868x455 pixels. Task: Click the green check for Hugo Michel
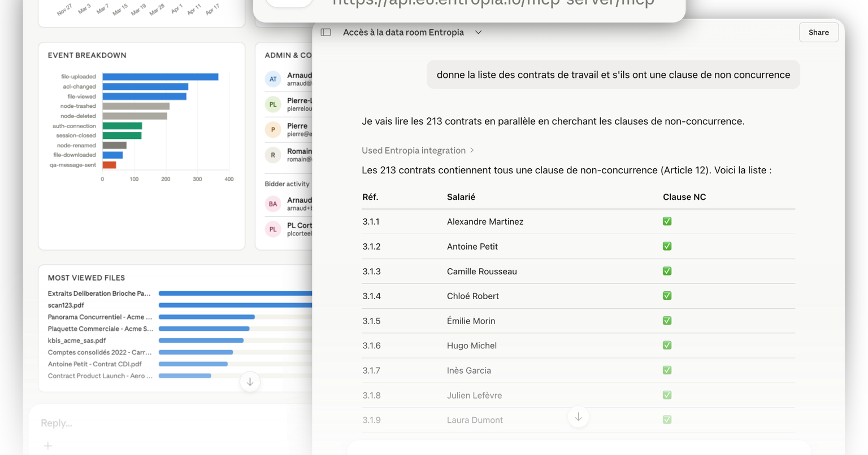pos(667,345)
